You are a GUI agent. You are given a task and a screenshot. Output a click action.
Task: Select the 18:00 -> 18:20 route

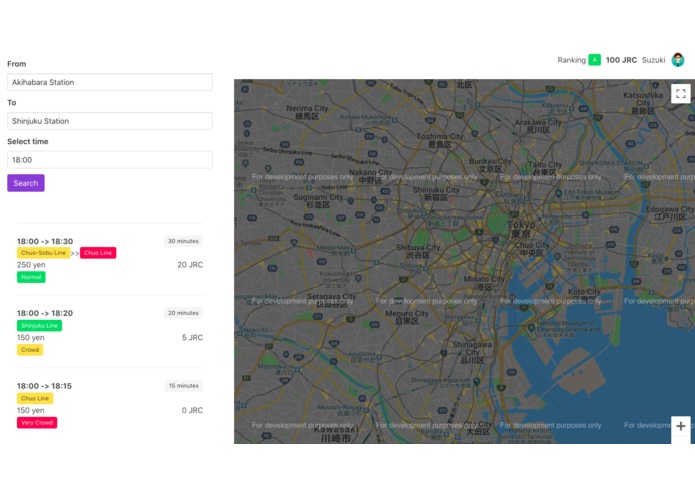[110, 331]
